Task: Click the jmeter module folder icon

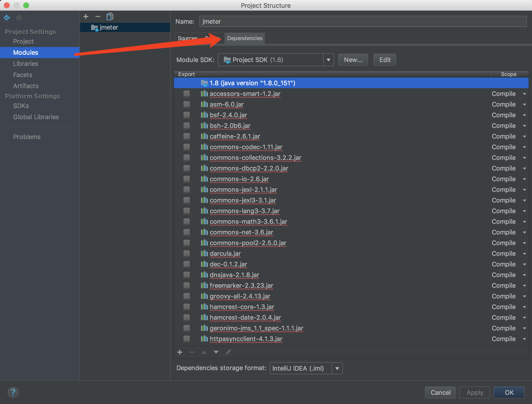Action: tap(94, 28)
